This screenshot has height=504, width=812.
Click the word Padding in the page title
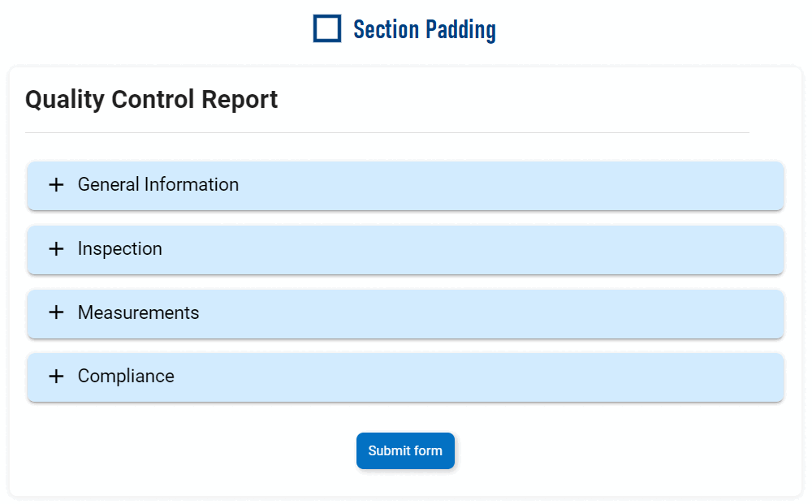(x=459, y=30)
